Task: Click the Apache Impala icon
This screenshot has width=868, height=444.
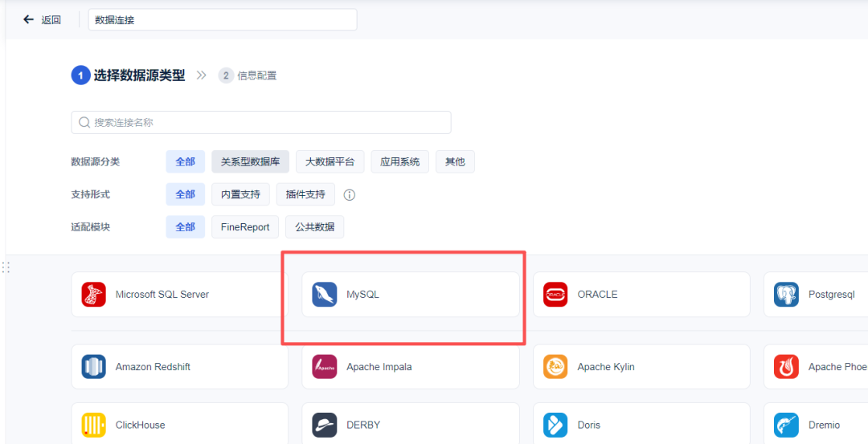Action: coord(325,367)
